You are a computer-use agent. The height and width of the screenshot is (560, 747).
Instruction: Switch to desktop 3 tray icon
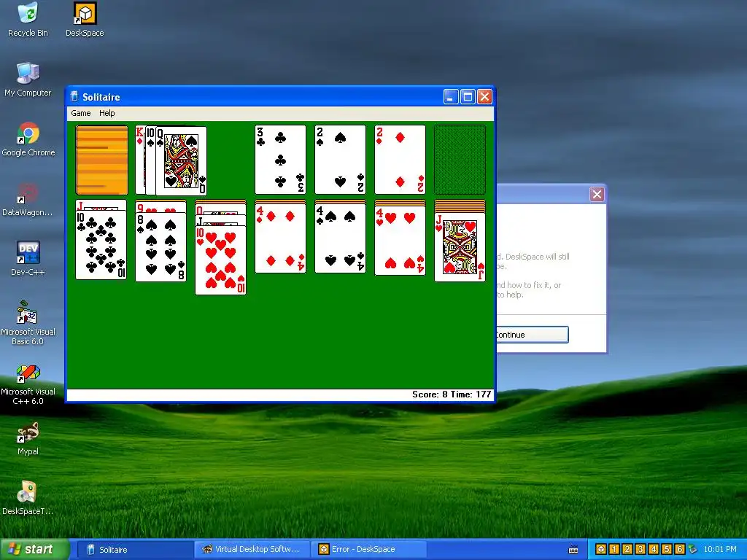[640, 549]
